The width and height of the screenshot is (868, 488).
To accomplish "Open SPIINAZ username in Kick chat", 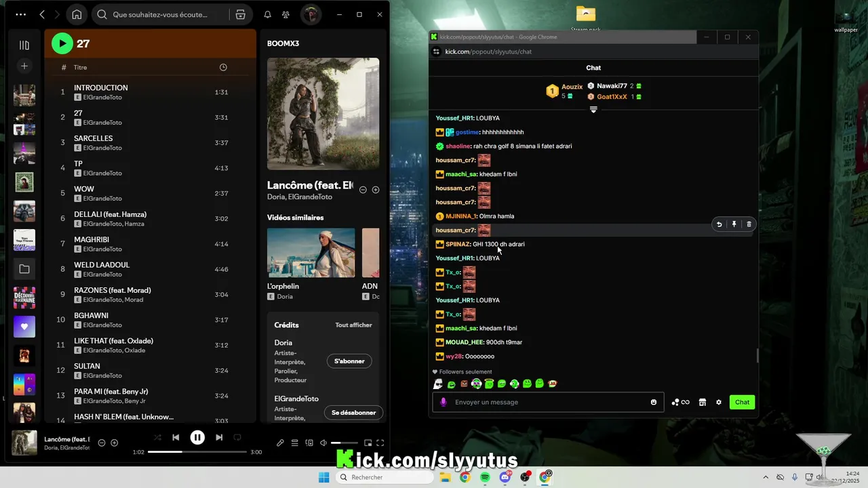I will (457, 244).
